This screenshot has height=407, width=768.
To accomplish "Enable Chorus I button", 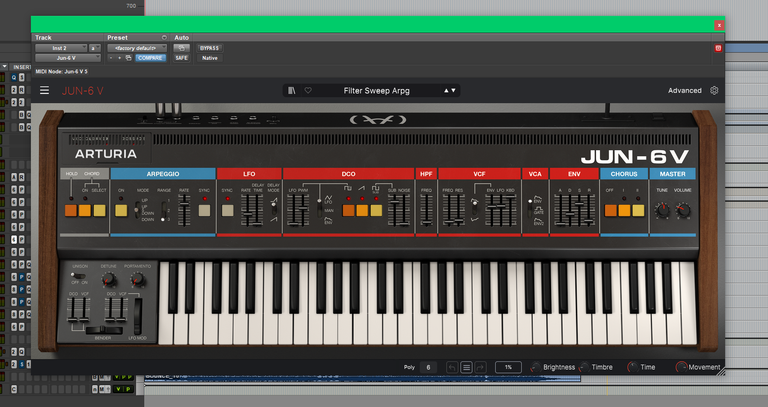I will click(x=624, y=211).
